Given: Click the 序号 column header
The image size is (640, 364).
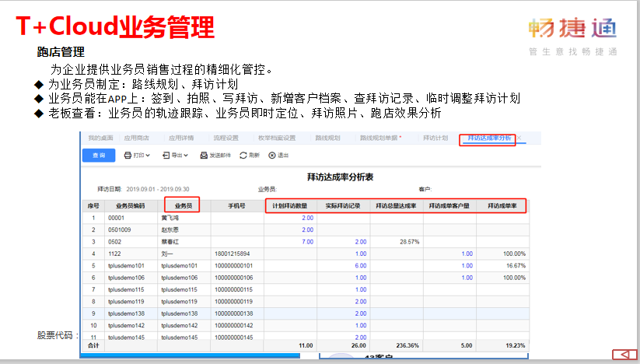Looking at the screenshot, I should tap(93, 206).
